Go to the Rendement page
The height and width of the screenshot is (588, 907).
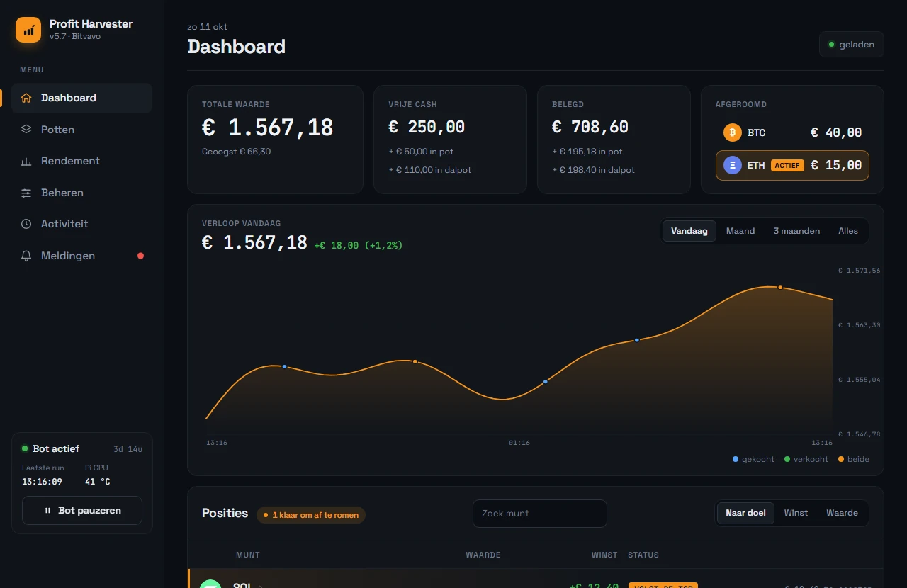81,161
